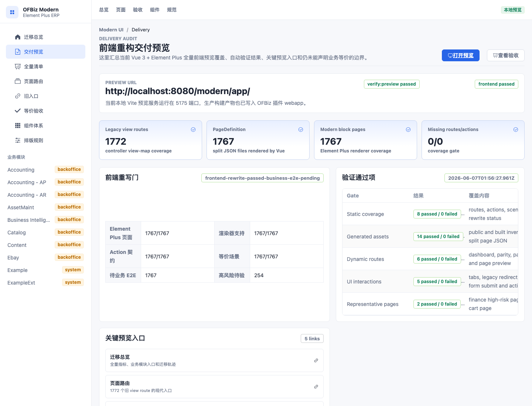This screenshot has height=406, width=532.
Task: Click the 2026-06-07T01:56:27.961Z timestamp tag
Action: click(x=481, y=178)
